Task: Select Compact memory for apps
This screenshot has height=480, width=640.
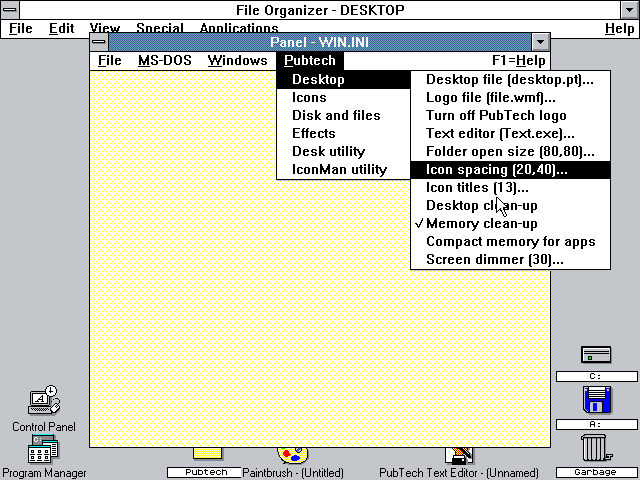Action: (510, 242)
